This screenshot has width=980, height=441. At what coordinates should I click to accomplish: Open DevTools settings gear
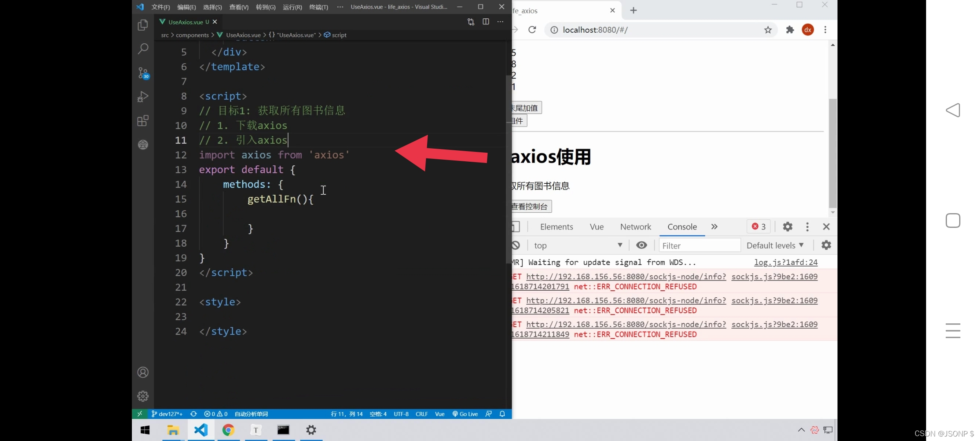[x=788, y=227]
